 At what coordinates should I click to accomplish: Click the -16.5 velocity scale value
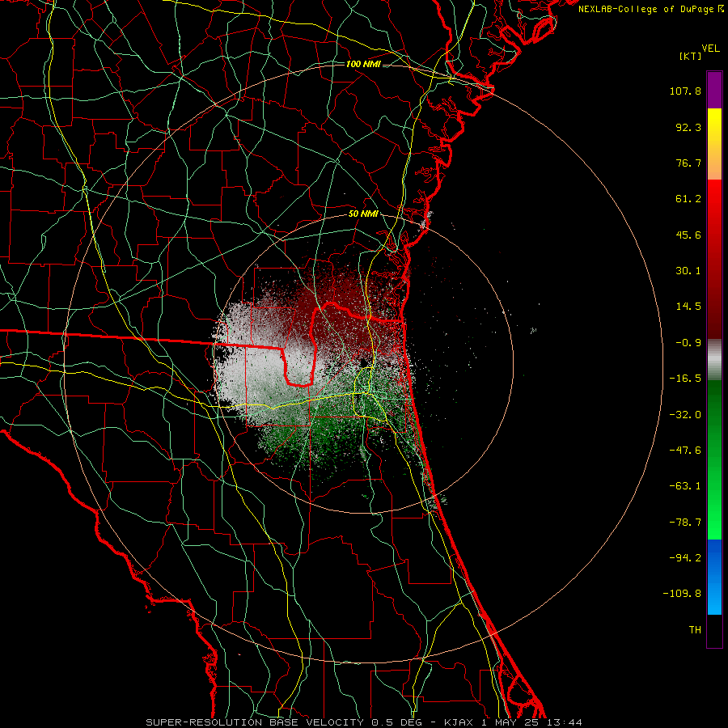coord(685,379)
